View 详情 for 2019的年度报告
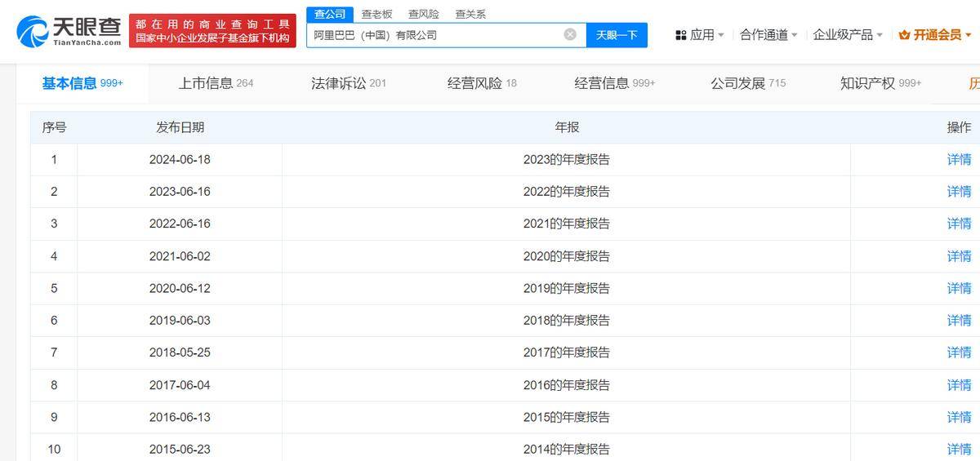 click(959, 288)
